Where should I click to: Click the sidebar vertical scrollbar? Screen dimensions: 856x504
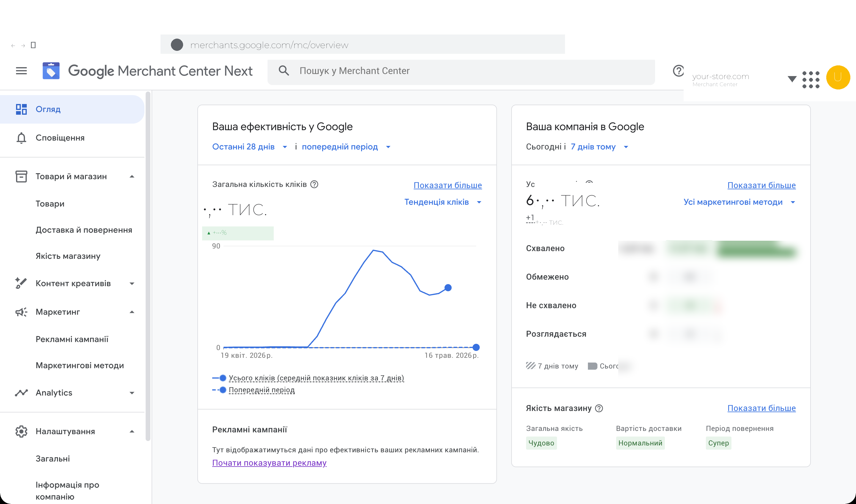pos(148,266)
